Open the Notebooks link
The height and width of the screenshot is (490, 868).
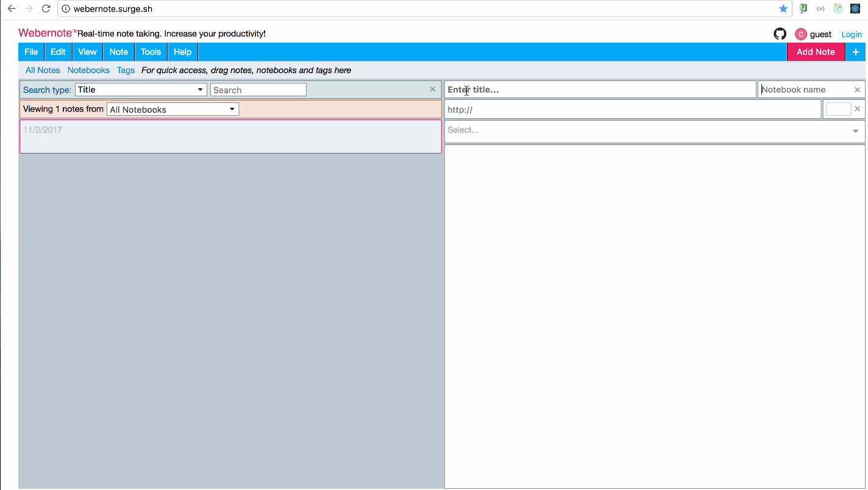pyautogui.click(x=88, y=70)
